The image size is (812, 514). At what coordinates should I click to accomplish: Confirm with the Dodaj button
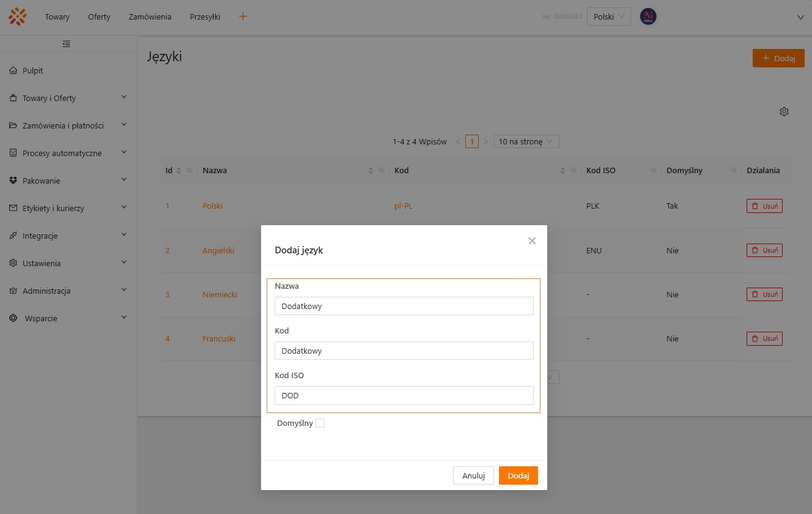pyautogui.click(x=518, y=475)
